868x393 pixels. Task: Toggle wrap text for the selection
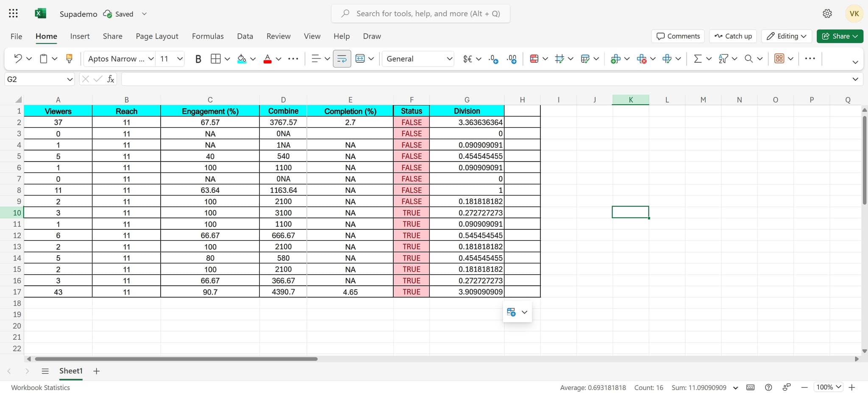[x=341, y=59]
